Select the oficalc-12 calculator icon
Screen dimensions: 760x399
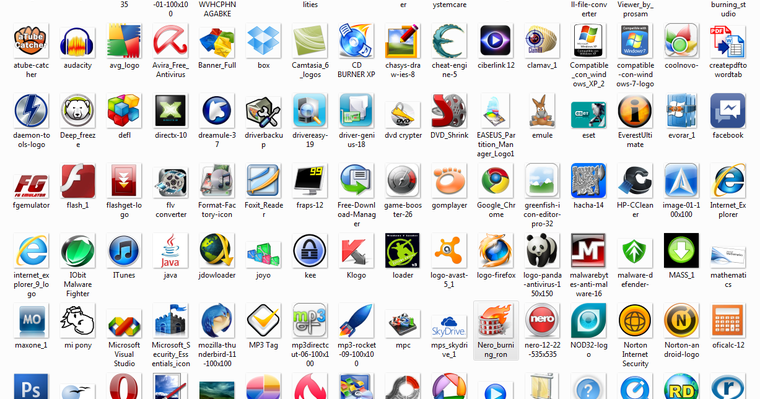tap(728, 321)
